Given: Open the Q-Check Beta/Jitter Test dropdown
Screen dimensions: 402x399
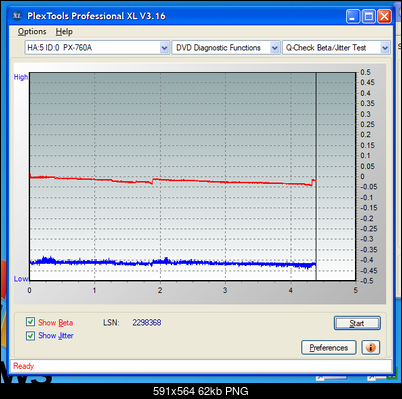Looking at the screenshot, I should pos(336,48).
